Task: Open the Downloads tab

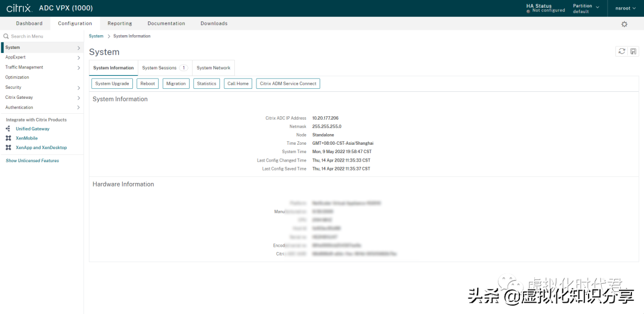Action: click(214, 23)
